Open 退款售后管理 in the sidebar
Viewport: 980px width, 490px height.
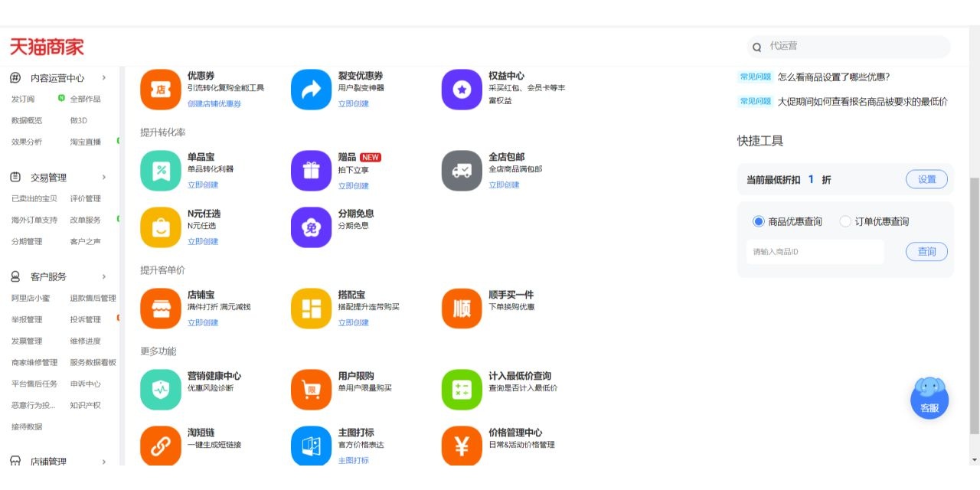tap(93, 298)
